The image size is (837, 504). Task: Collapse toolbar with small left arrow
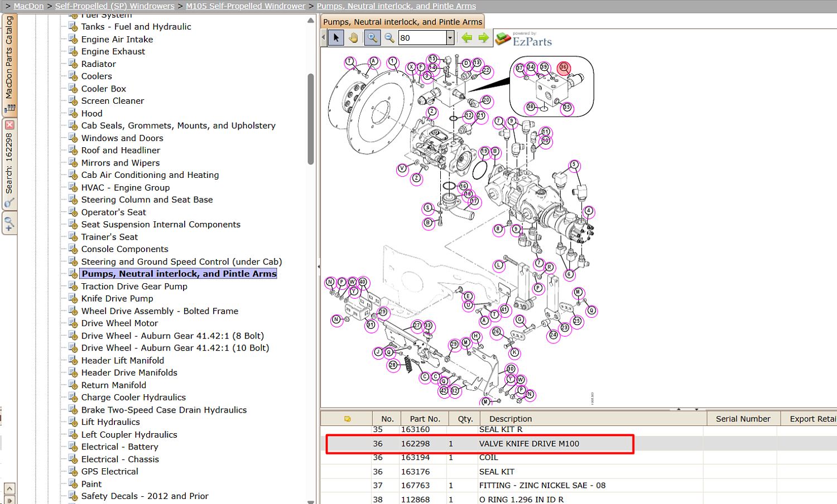tap(324, 38)
